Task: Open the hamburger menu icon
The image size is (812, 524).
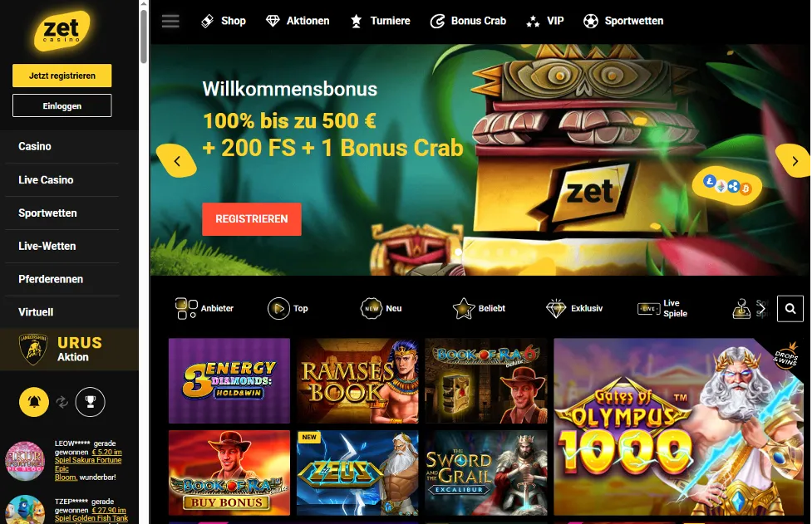Action: coord(170,22)
